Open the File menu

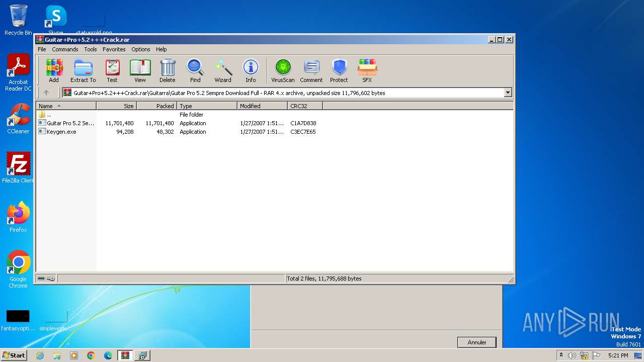(42, 49)
